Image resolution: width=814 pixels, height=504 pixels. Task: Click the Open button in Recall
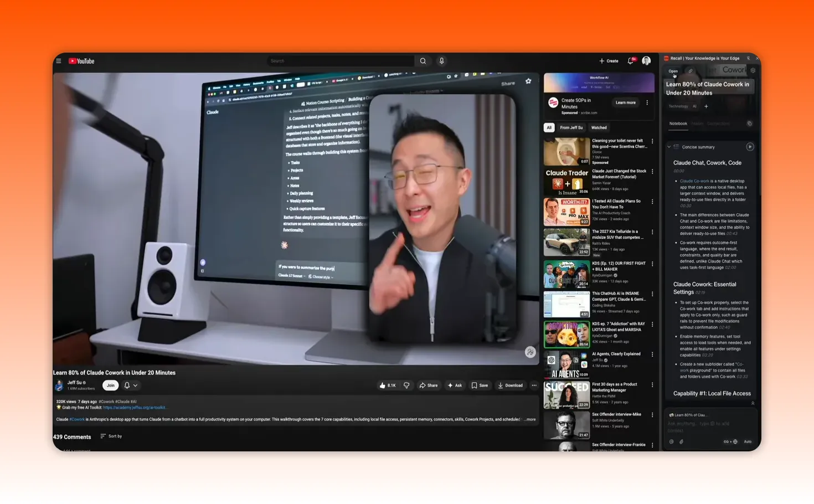click(x=673, y=71)
